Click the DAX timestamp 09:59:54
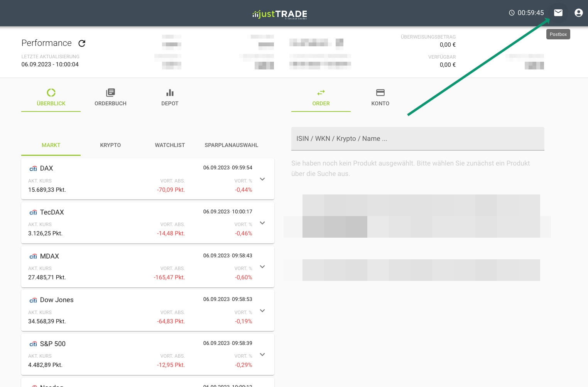The width and height of the screenshot is (588, 387). point(242,168)
